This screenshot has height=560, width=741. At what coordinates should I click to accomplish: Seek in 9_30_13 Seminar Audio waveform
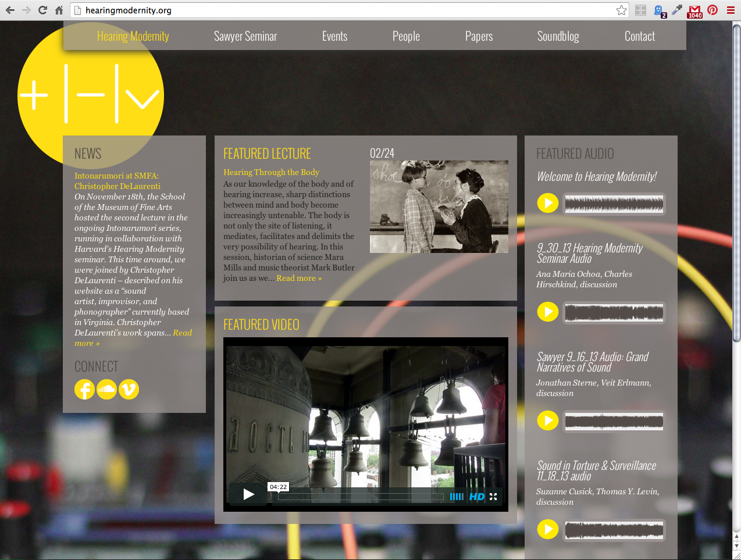pos(614,312)
